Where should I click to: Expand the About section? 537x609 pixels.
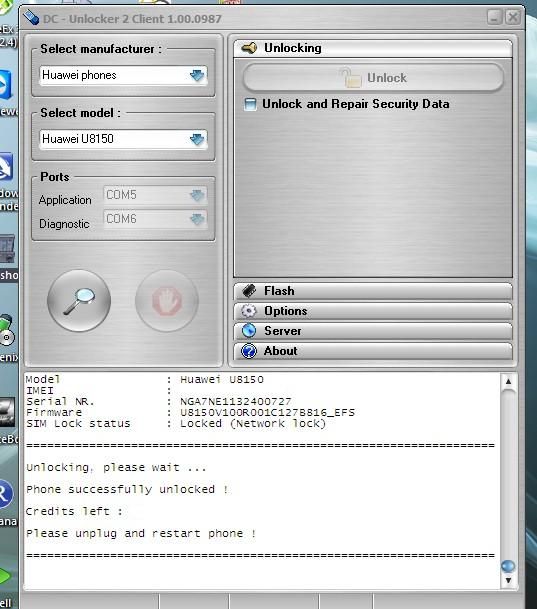click(373, 351)
